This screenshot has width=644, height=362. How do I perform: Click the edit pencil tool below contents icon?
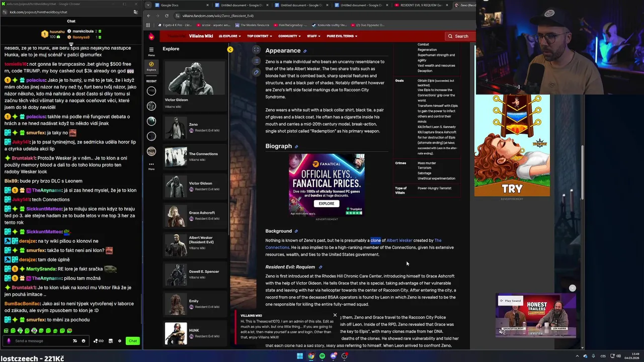256,72
